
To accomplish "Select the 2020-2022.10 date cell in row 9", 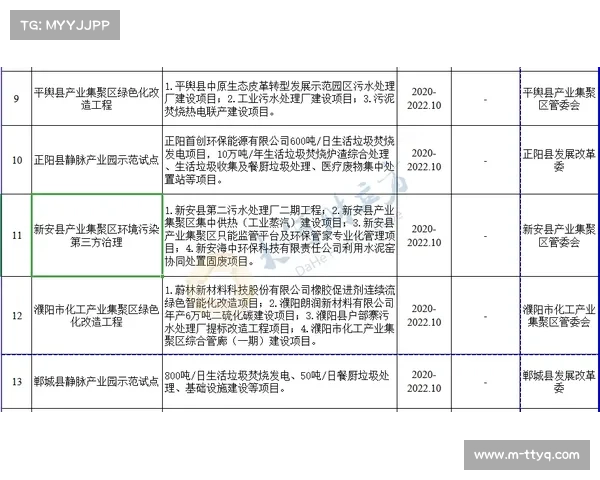I will (423, 99).
